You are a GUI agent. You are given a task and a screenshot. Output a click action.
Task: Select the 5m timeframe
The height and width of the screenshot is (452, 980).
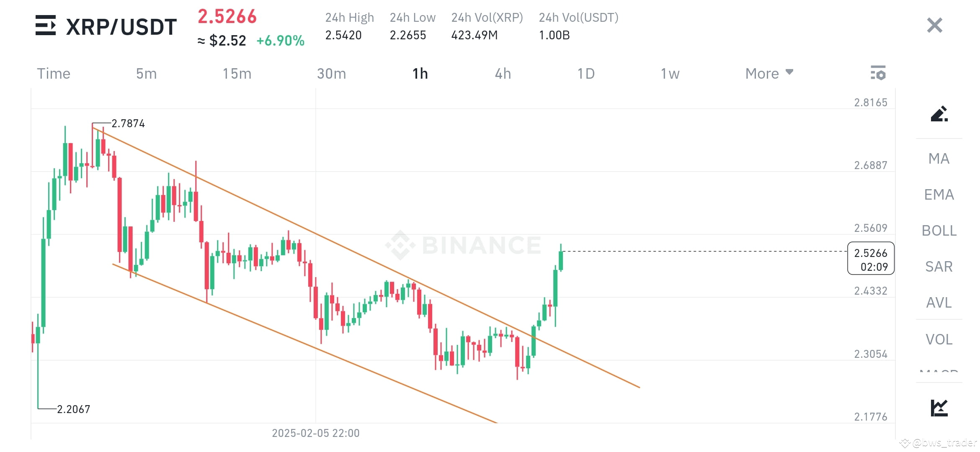[x=147, y=73]
